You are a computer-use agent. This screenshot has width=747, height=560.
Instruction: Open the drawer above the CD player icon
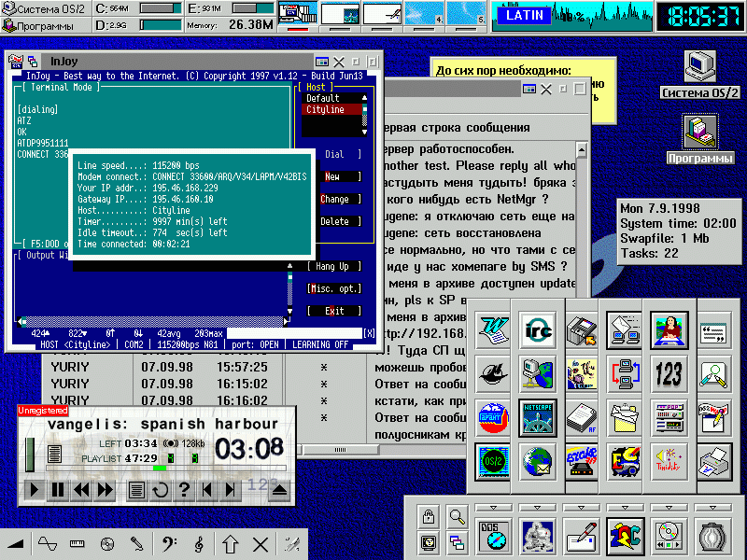[x=669, y=508]
